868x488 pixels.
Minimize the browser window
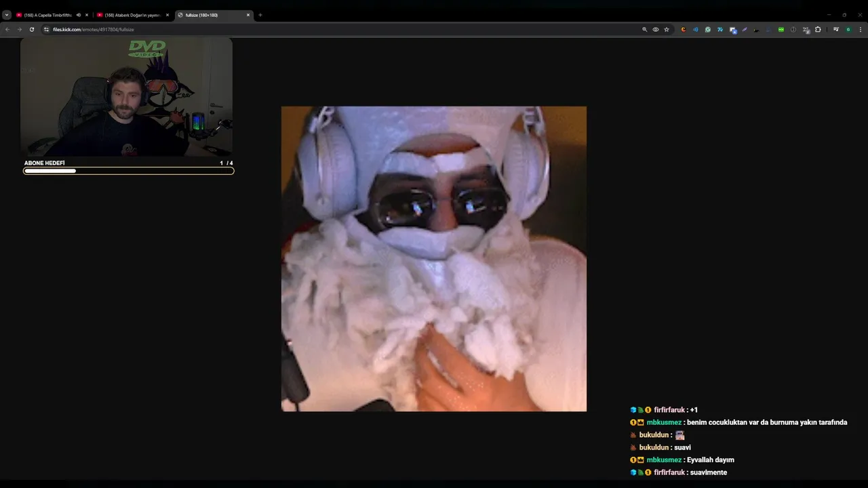click(828, 15)
